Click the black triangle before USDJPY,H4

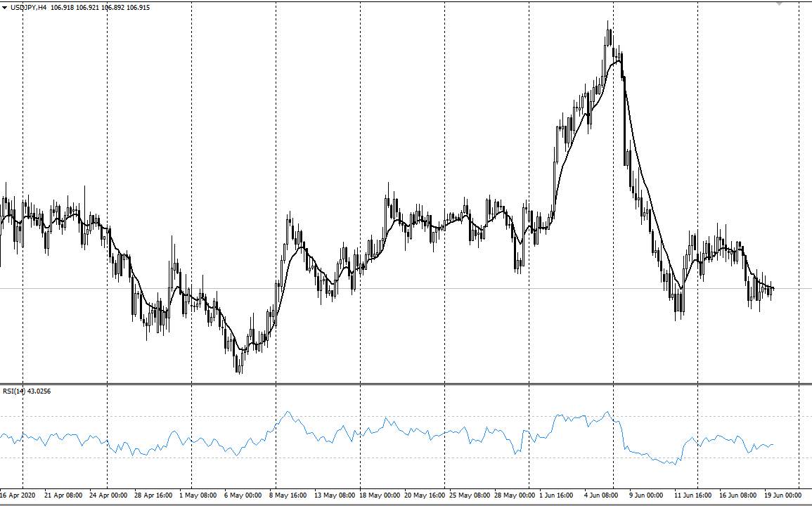point(5,8)
